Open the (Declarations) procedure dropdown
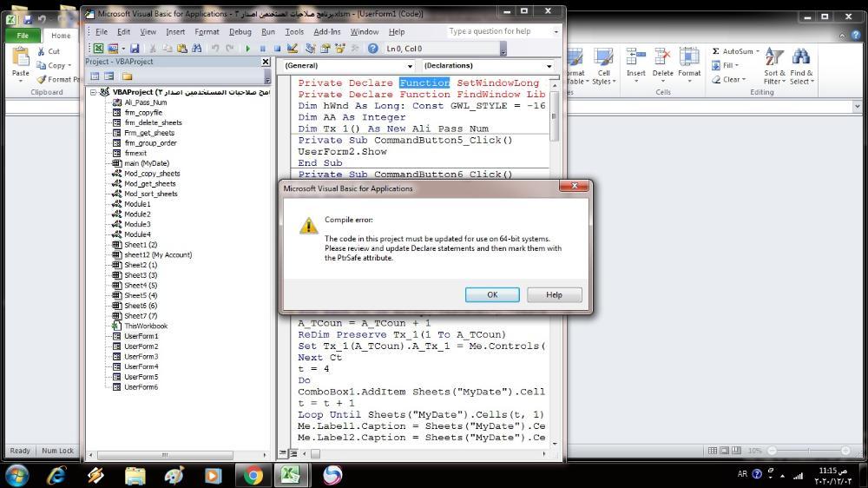868x488 pixels. pos(549,66)
